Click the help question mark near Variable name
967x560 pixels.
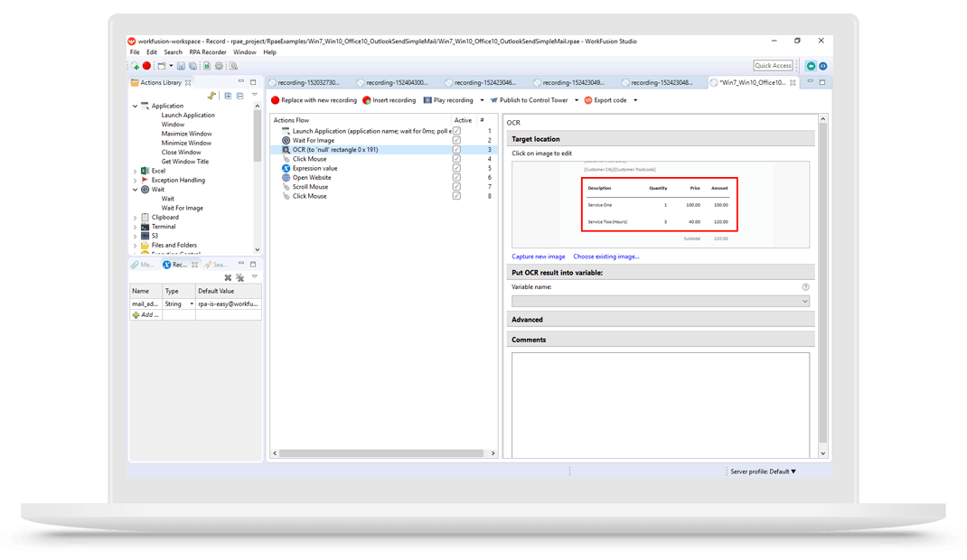pos(805,287)
